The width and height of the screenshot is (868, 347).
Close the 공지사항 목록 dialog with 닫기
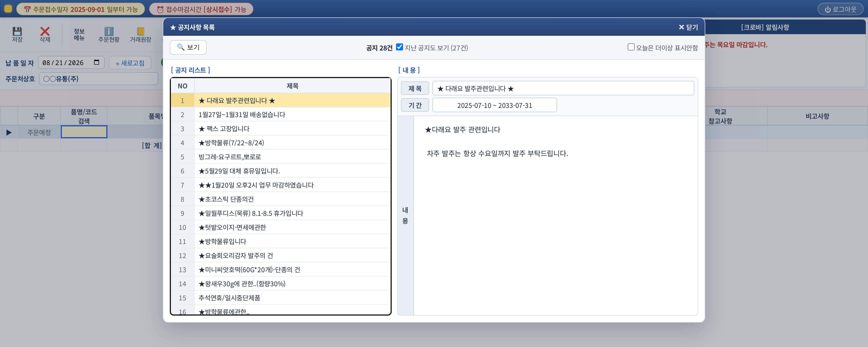688,27
